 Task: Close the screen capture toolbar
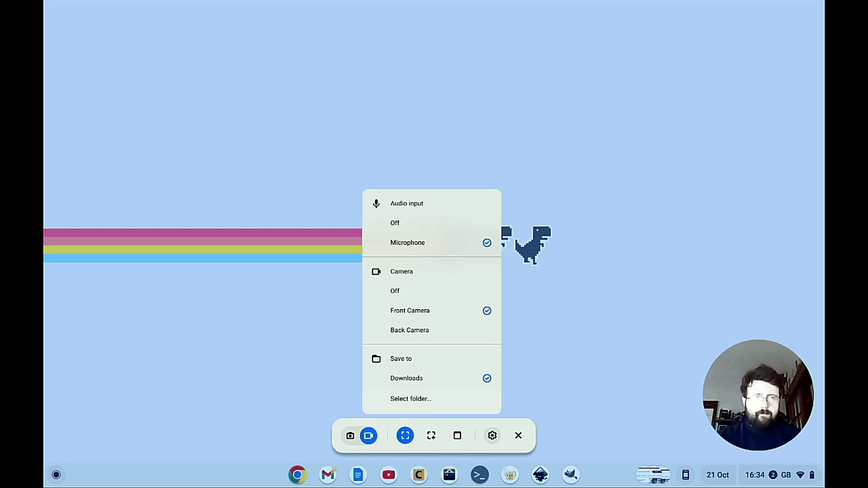pyautogui.click(x=518, y=435)
